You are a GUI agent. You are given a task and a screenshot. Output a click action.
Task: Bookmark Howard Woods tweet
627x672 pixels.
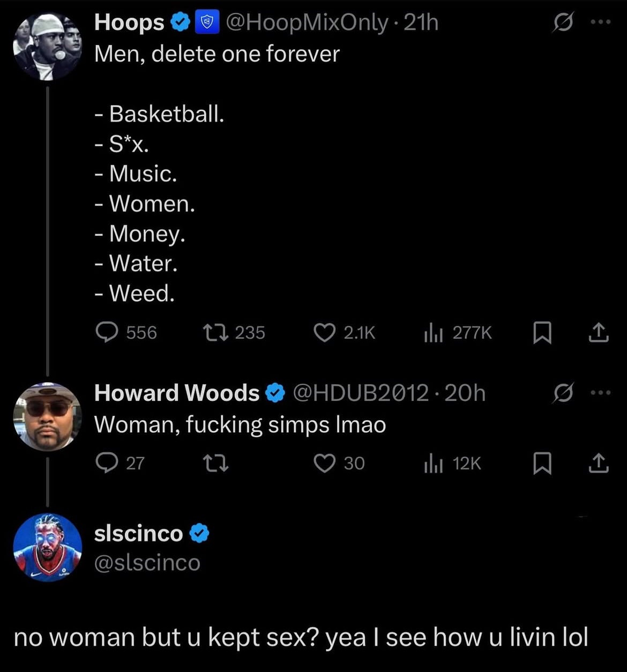(542, 464)
